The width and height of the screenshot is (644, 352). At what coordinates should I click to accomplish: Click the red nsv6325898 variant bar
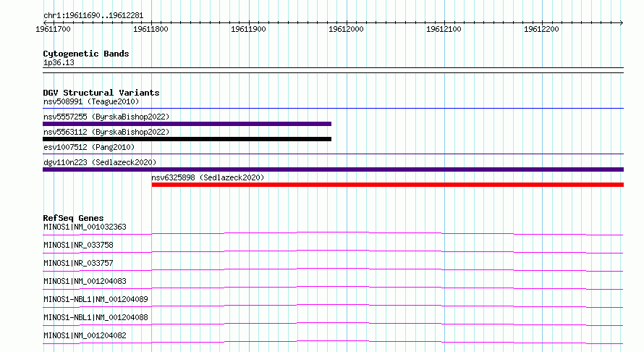tap(388, 185)
